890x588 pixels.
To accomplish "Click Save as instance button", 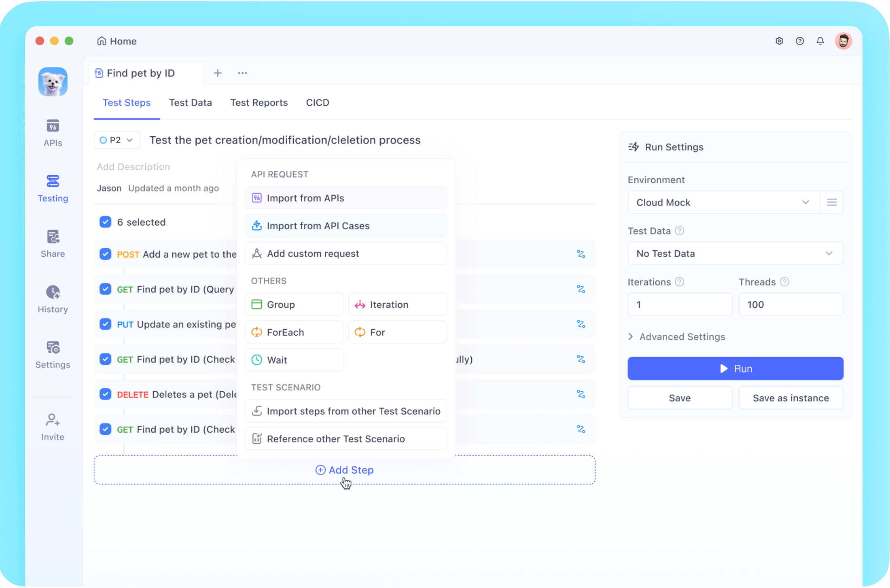I will click(790, 398).
